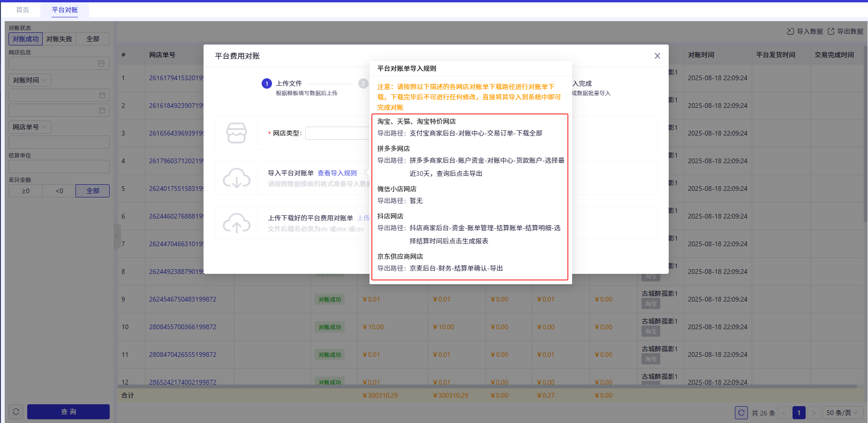868x423 pixels.
Task: Collapse the left filter panel handle
Action: coord(117,236)
